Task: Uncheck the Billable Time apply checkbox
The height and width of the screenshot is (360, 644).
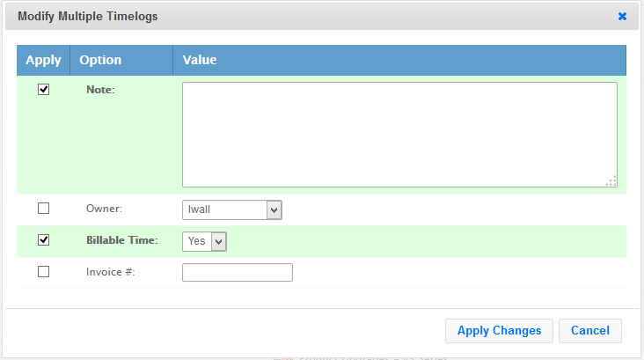Action: 43,240
